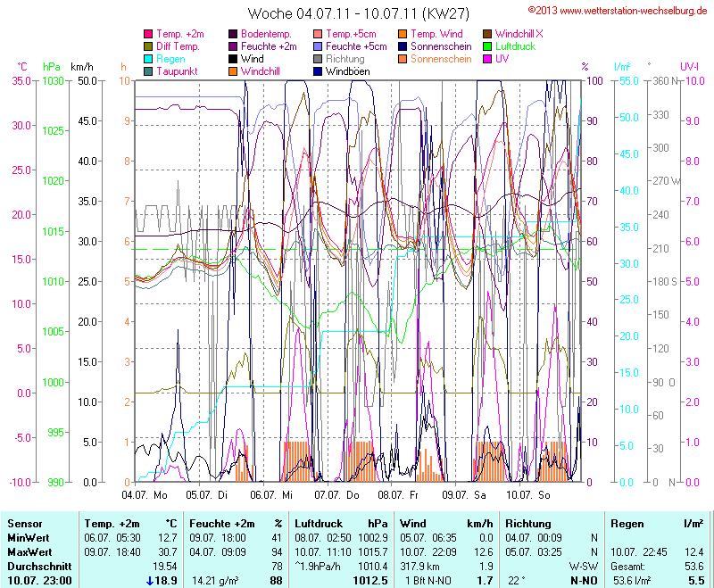Click the minimum pressure value '1002.9'

(x=373, y=538)
